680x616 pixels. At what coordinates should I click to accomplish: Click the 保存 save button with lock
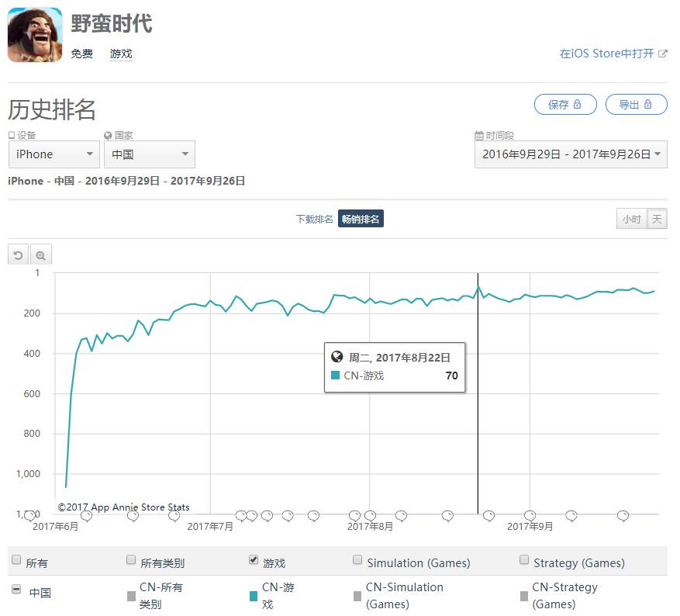565,105
